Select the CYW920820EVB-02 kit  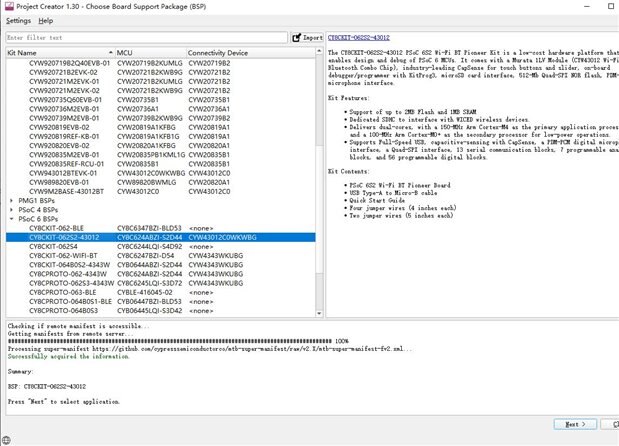click(x=59, y=146)
